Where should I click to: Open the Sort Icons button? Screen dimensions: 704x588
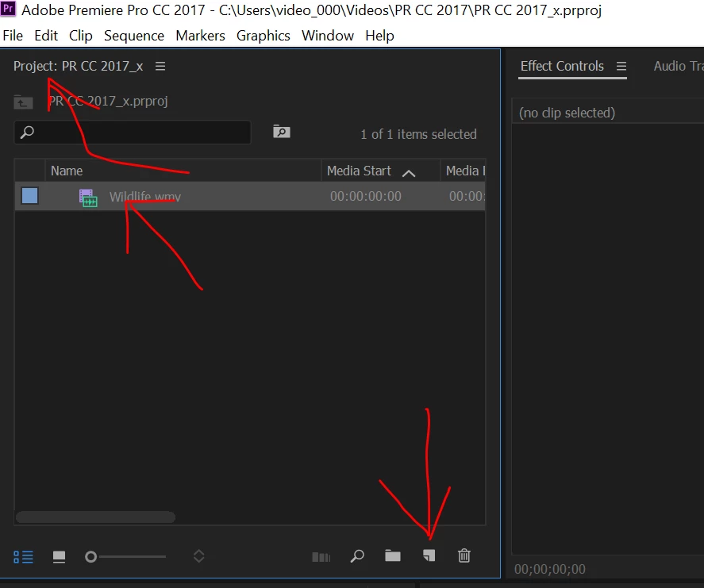point(199,556)
